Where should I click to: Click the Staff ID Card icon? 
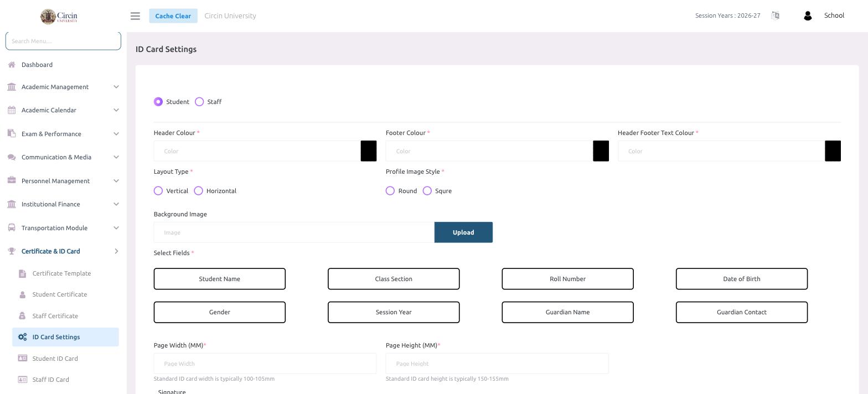pyautogui.click(x=23, y=380)
